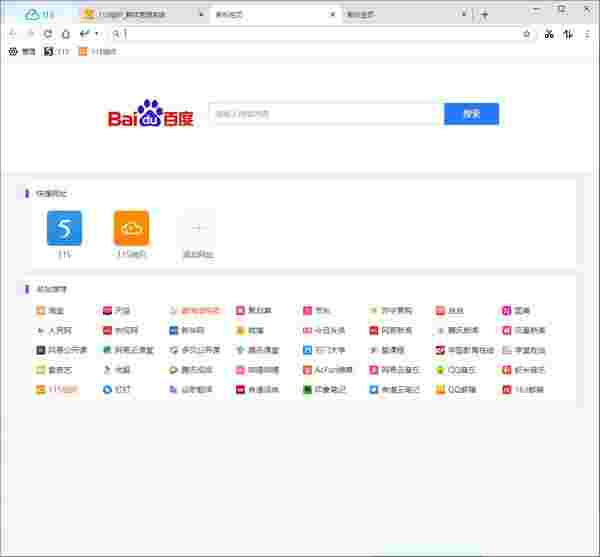Screen dimensions: 600x557
Task: Open the 钉钉 site link
Action: tap(117, 389)
